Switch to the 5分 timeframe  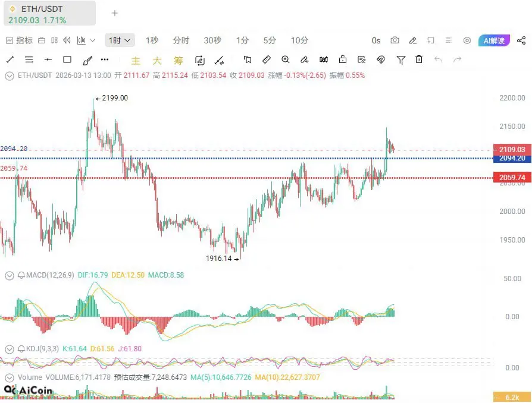click(270, 40)
